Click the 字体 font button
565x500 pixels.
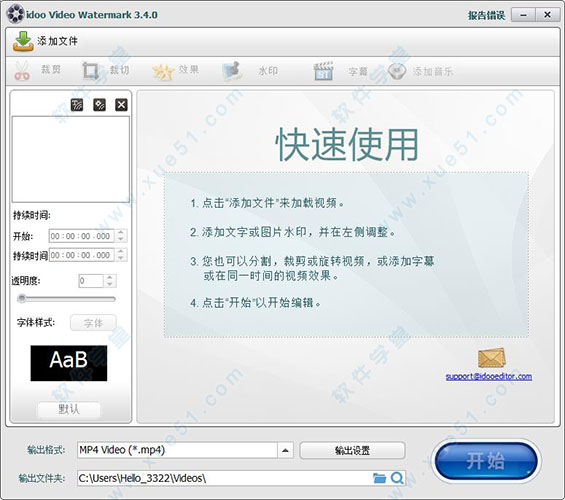(93, 323)
